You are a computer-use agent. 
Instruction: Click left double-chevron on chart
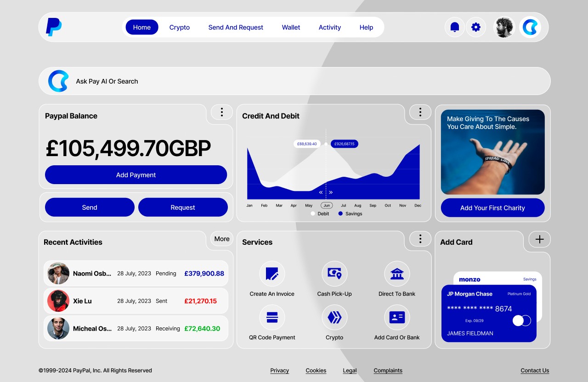[321, 192]
